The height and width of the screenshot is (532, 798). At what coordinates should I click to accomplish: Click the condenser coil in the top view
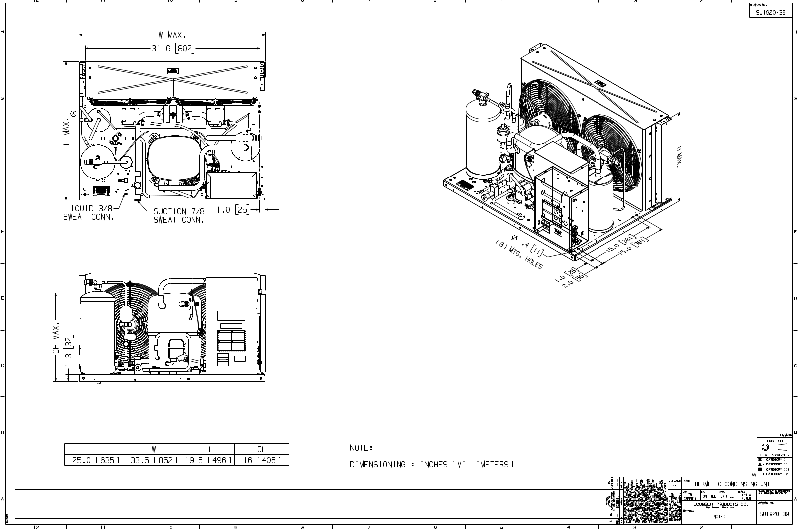[x=172, y=80]
